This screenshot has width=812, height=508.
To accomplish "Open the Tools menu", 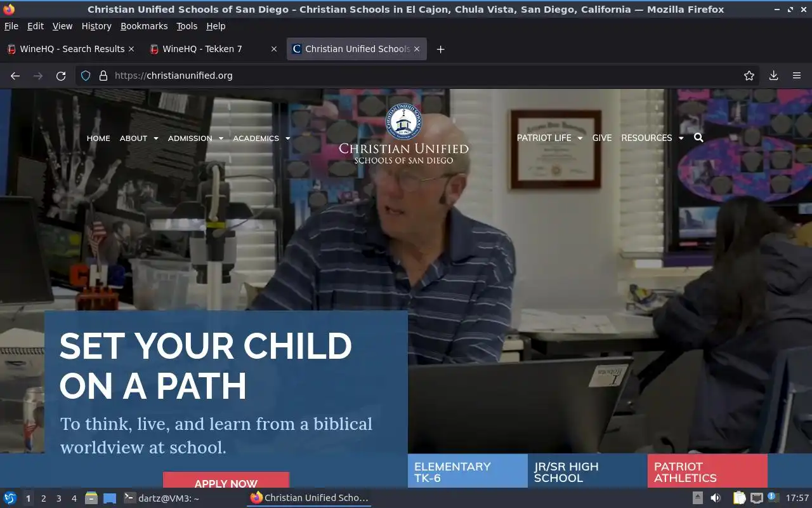I will coord(187,26).
